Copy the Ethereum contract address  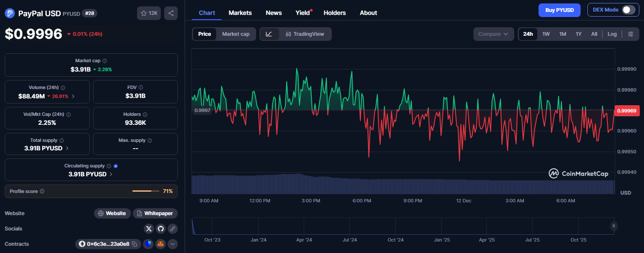coord(134,244)
